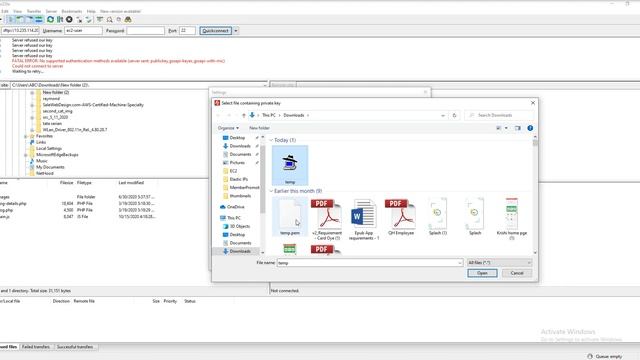Click the green Refresh file lists icon
This screenshot has width=640, height=360.
click(50, 20)
